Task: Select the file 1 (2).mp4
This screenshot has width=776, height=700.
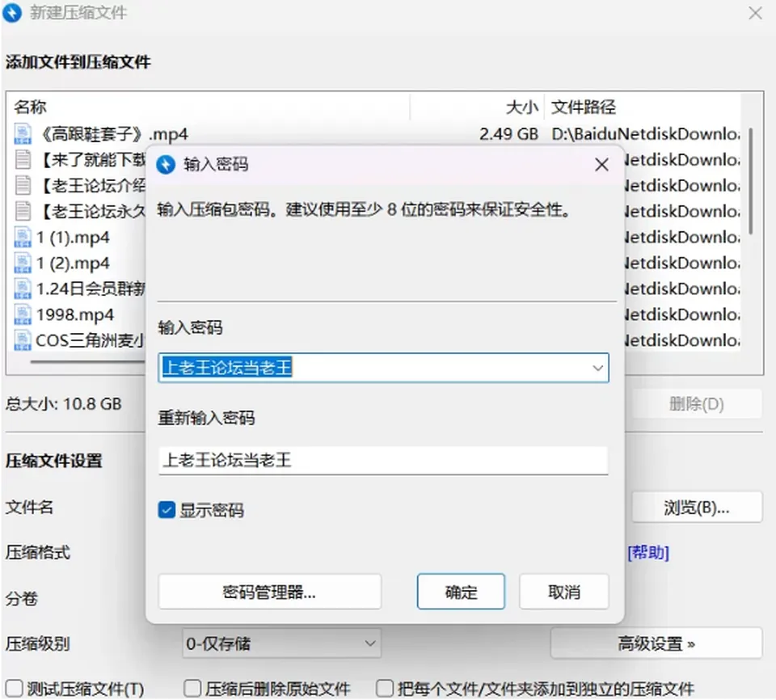Action: (x=74, y=263)
